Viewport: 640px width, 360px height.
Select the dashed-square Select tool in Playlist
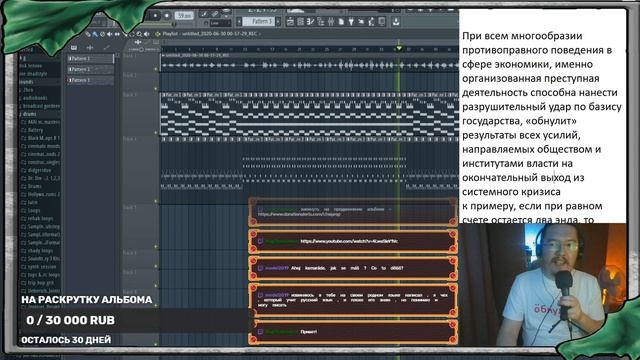[x=132, y=34]
